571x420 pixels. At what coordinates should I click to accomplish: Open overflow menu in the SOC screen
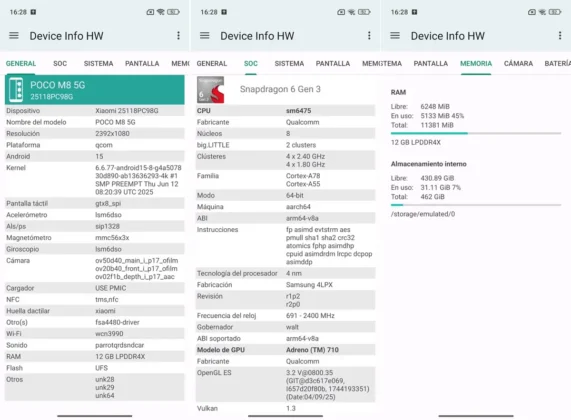click(x=369, y=35)
